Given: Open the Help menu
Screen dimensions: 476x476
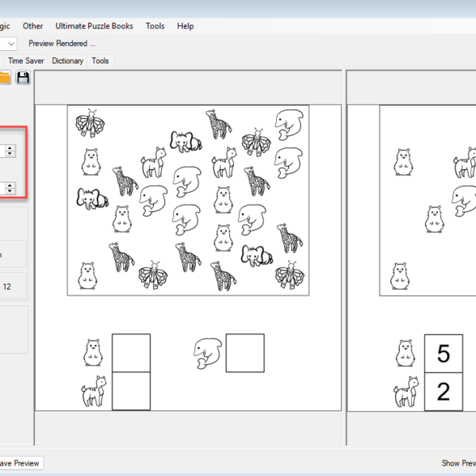Looking at the screenshot, I should pyautogui.click(x=186, y=26).
